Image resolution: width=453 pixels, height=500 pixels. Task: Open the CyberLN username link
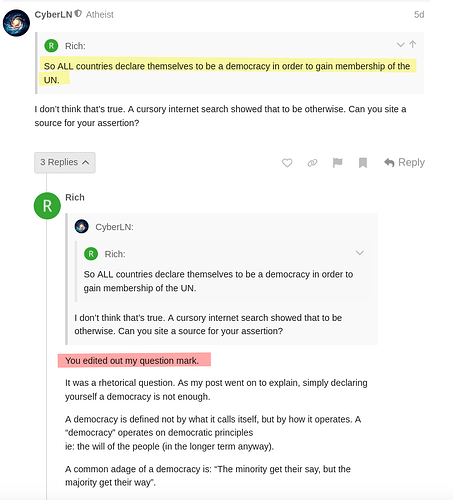point(53,15)
